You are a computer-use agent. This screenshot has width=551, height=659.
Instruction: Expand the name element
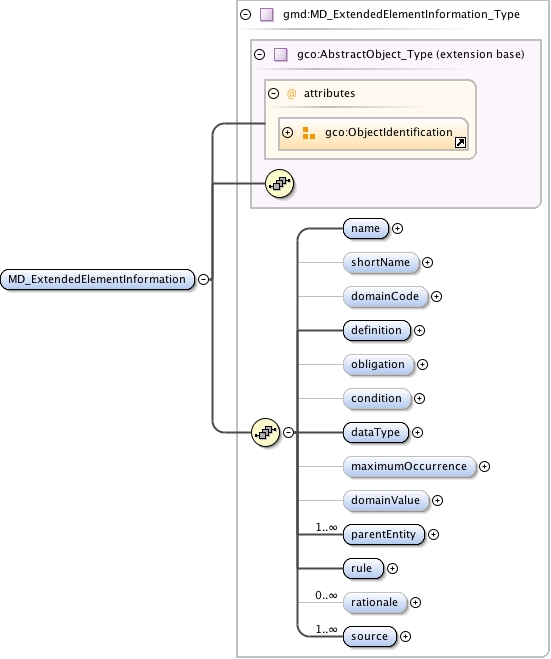(x=397, y=228)
